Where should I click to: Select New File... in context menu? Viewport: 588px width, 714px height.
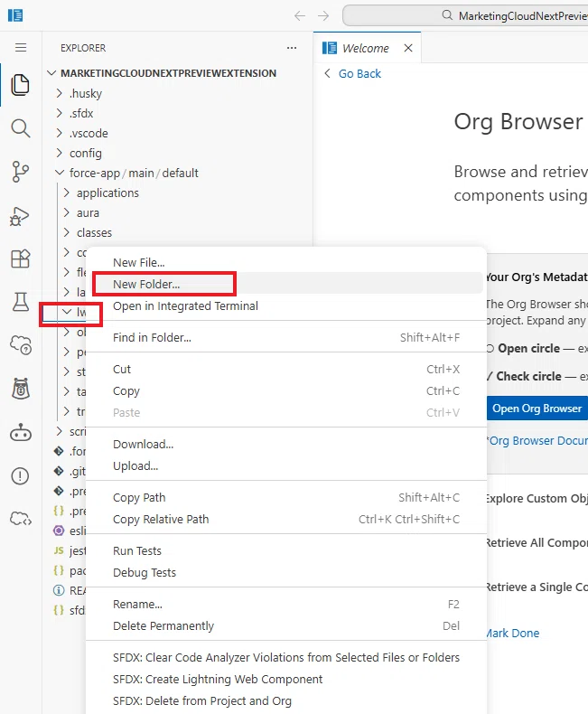pos(286,263)
